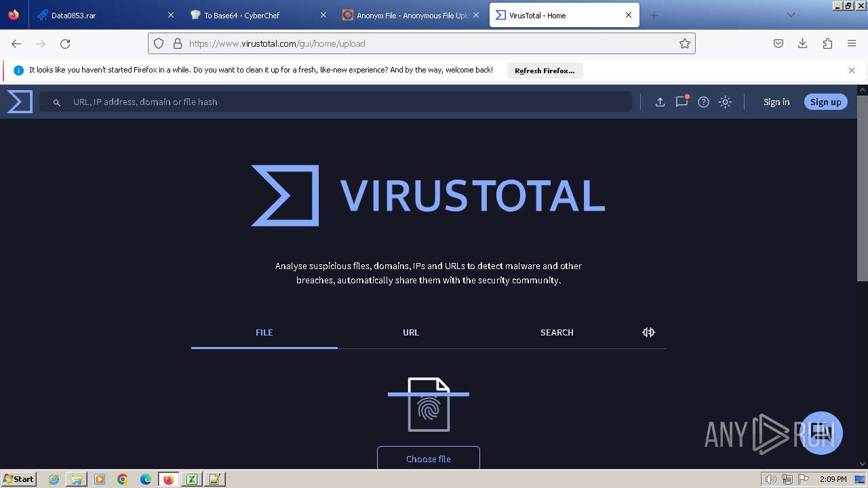The width and height of the screenshot is (868, 488).
Task: Open a new browser tab with plus
Action: coord(654,15)
